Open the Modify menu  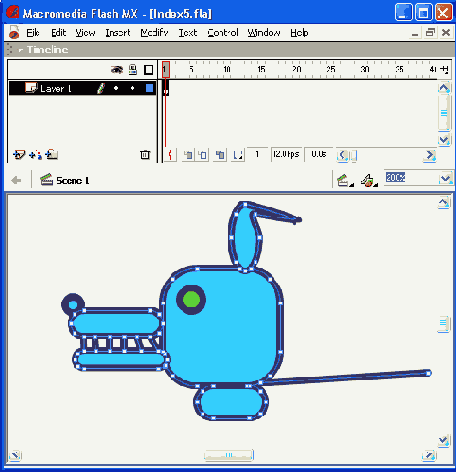(154, 33)
